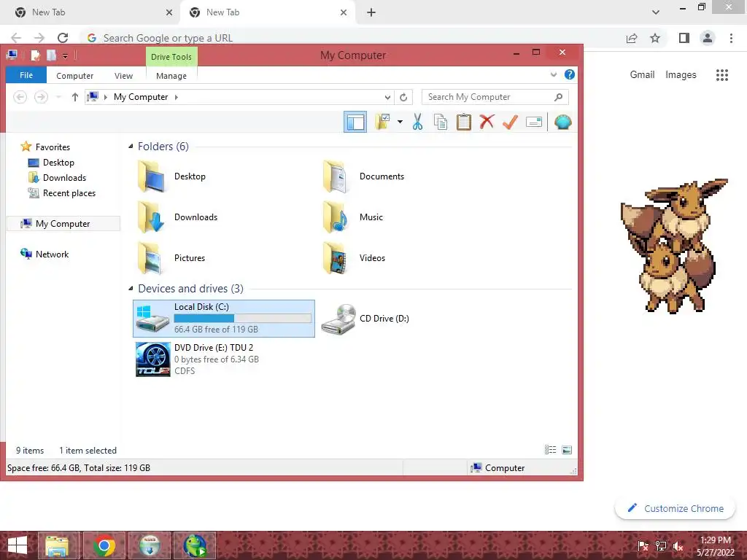
Task: Select the Documents folder icon
Action: (337, 176)
